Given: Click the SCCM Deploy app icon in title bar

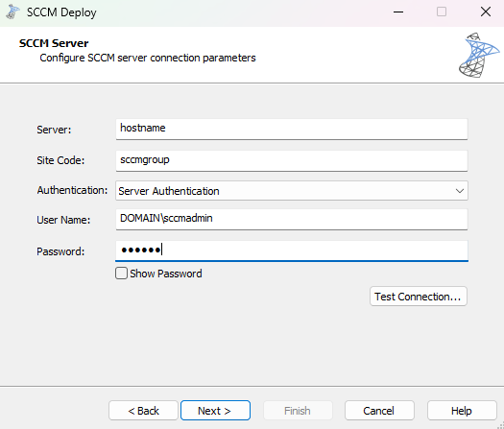Looking at the screenshot, I should [x=12, y=12].
